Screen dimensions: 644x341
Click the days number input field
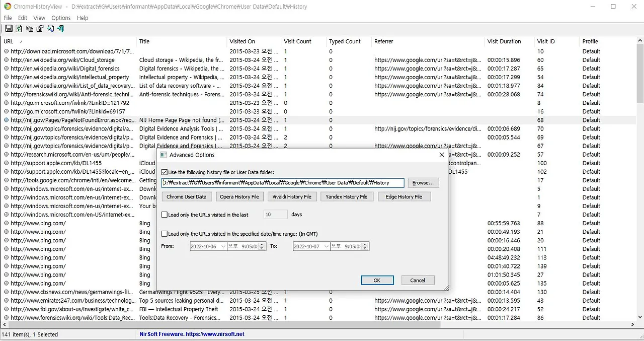point(276,215)
